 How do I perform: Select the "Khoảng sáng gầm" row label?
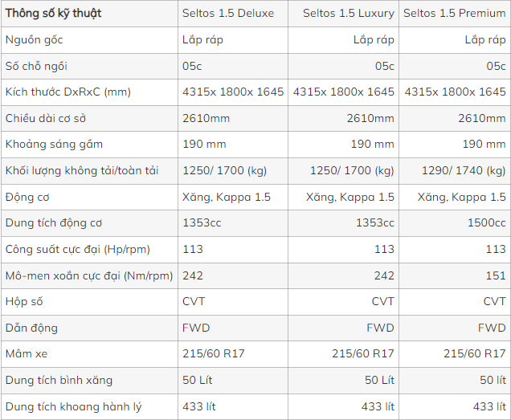point(54,145)
